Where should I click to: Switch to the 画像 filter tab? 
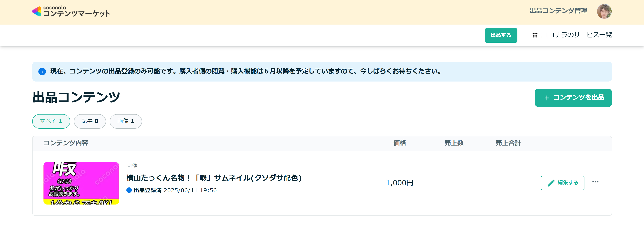(x=126, y=121)
